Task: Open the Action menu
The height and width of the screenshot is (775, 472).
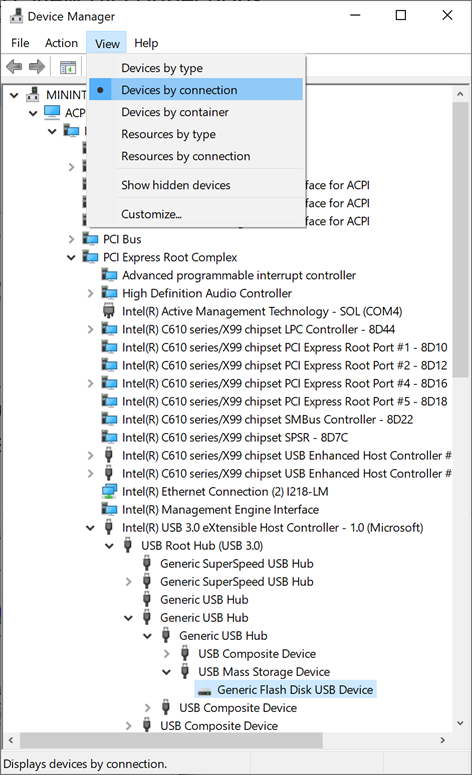Action: tap(61, 43)
